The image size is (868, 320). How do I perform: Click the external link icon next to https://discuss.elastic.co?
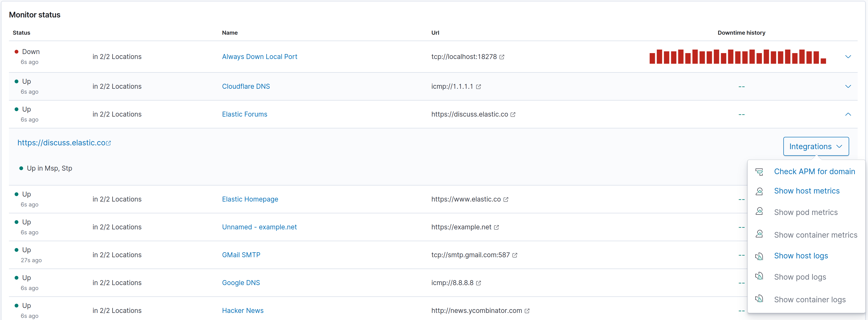(513, 114)
